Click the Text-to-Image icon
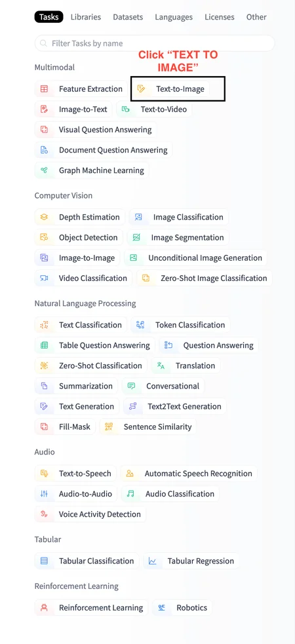This screenshot has width=295, height=644. [x=142, y=88]
